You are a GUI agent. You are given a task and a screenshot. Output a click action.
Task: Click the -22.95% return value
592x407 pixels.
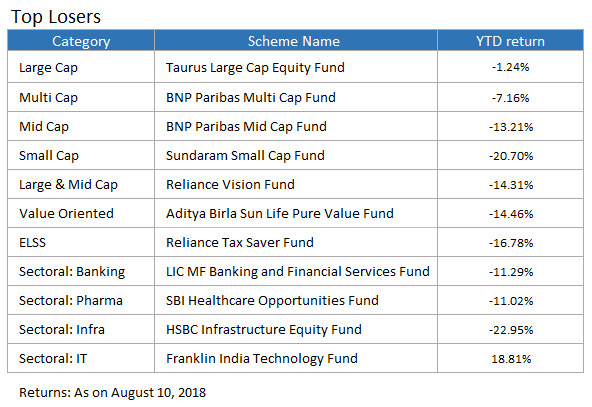point(511,330)
